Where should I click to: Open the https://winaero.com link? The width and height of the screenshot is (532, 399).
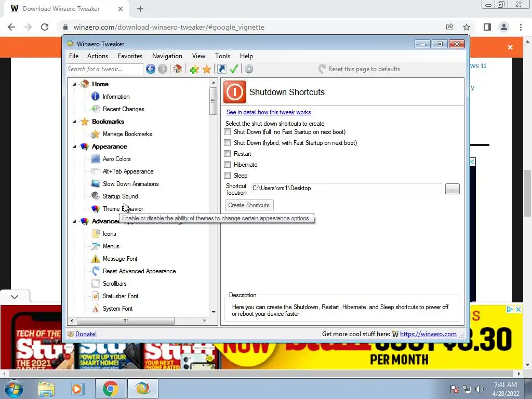tap(428, 334)
